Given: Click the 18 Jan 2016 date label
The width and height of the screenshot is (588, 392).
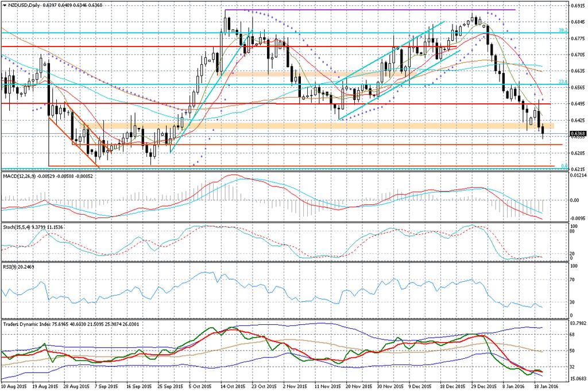Looking at the screenshot, I should (x=546, y=386).
